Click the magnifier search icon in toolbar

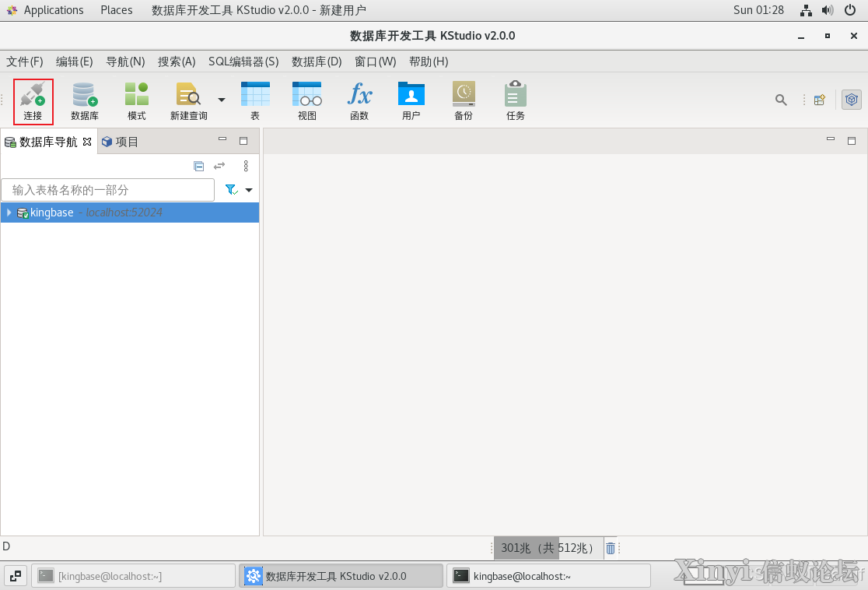[x=781, y=100]
